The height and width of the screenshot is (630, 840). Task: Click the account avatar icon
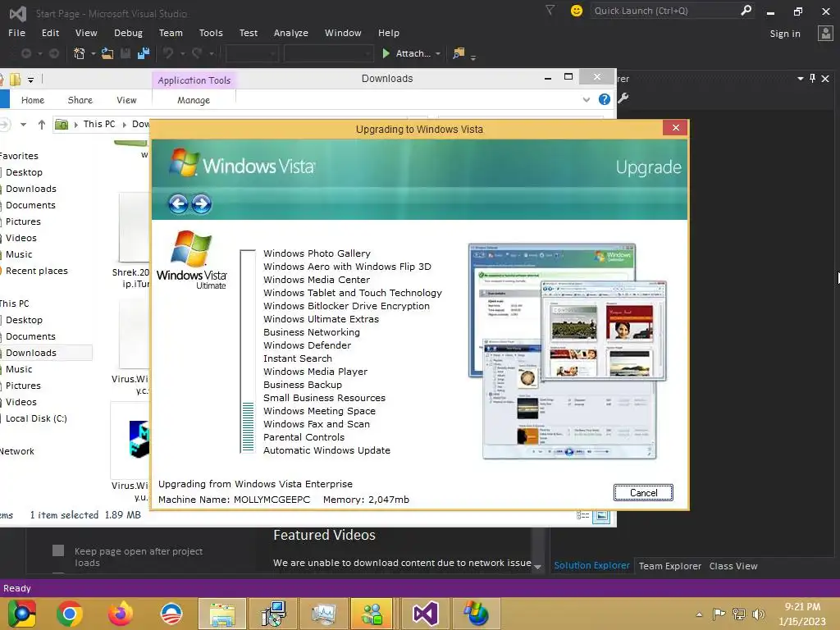pos(825,33)
